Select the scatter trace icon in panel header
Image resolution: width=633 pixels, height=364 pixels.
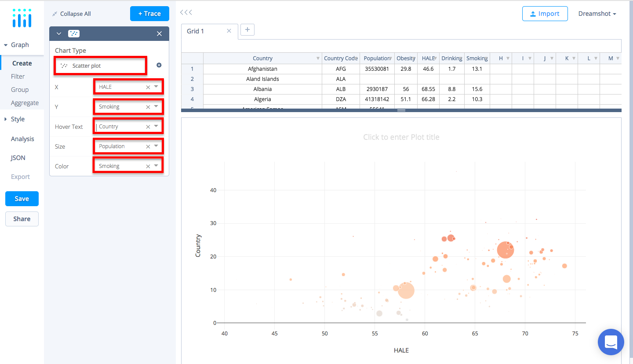pyautogui.click(x=73, y=33)
